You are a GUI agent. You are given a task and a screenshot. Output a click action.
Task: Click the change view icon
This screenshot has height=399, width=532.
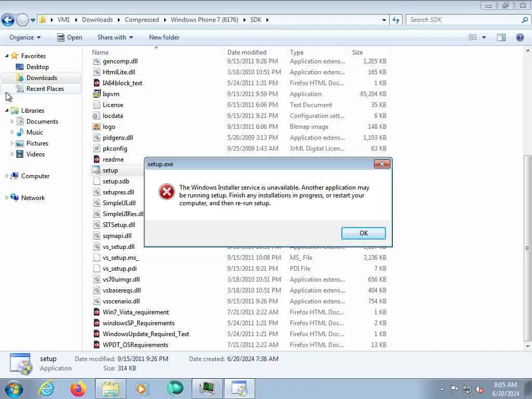(x=473, y=37)
